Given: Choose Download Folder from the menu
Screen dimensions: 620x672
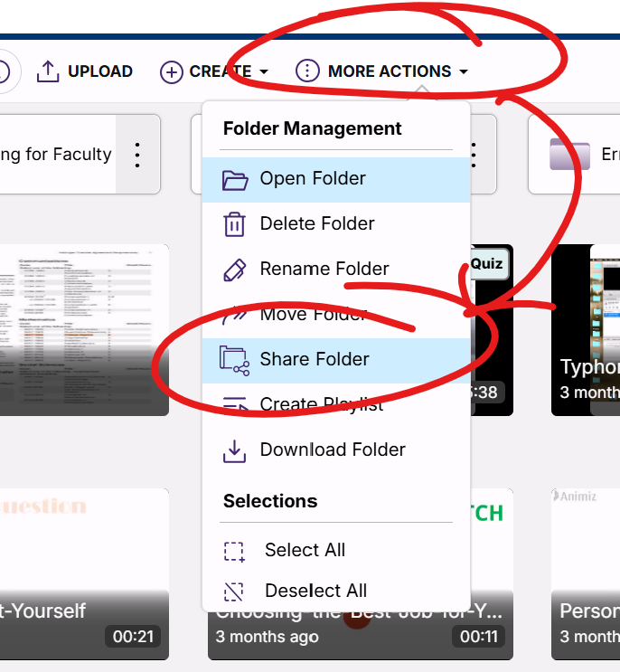Looking at the screenshot, I should pos(336,450).
